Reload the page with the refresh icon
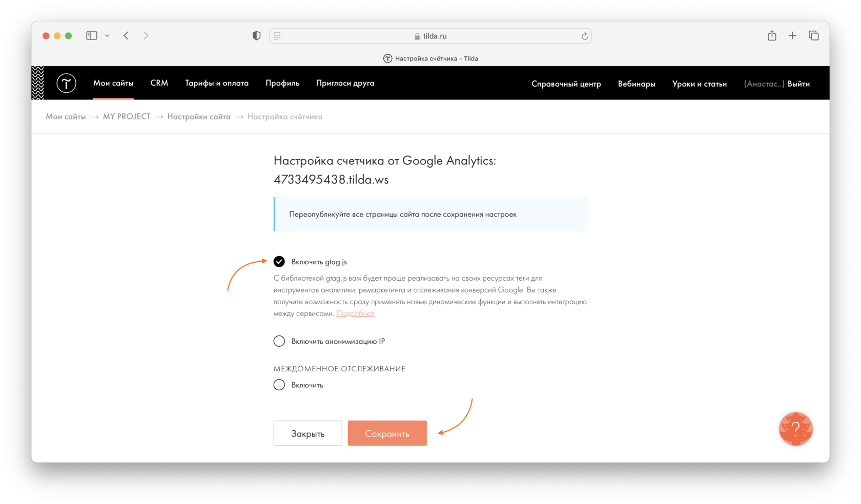 (x=584, y=36)
